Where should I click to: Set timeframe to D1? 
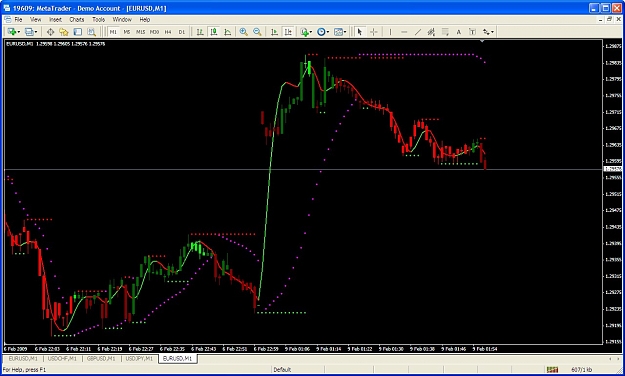tap(182, 32)
